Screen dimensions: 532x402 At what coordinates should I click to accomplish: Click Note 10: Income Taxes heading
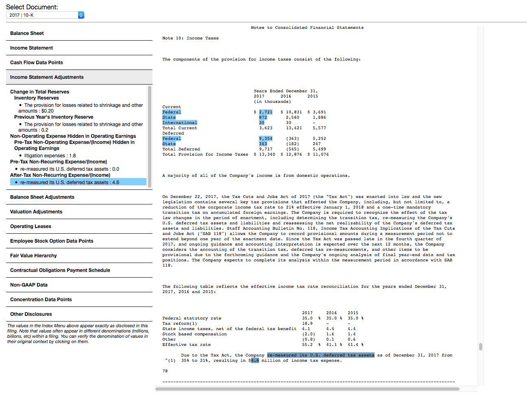(190, 38)
